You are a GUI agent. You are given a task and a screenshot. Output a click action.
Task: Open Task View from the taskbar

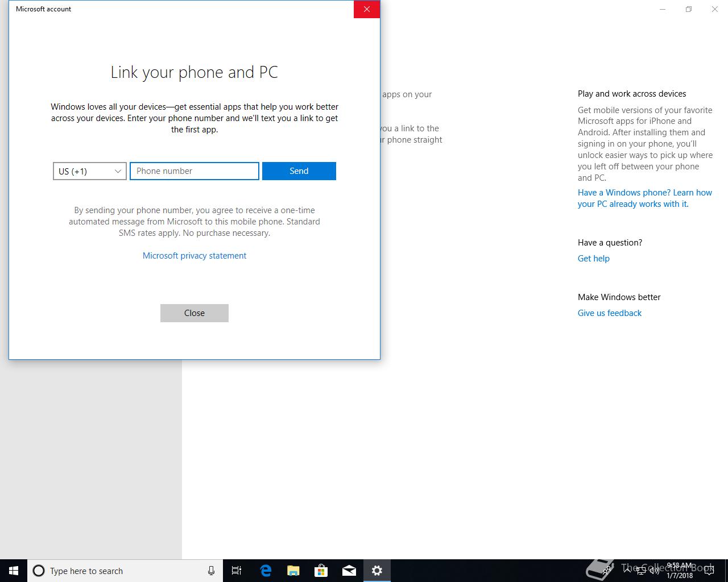pyautogui.click(x=237, y=571)
